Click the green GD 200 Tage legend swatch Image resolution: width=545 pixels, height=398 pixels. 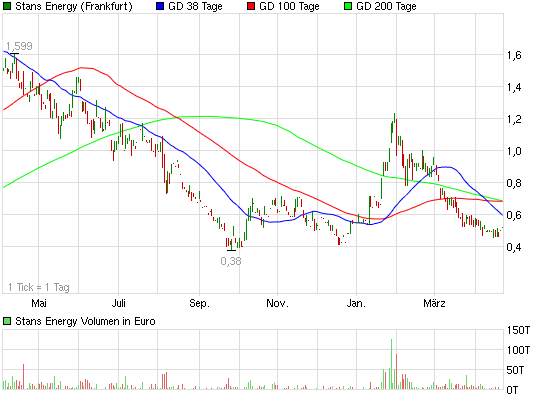348,6
